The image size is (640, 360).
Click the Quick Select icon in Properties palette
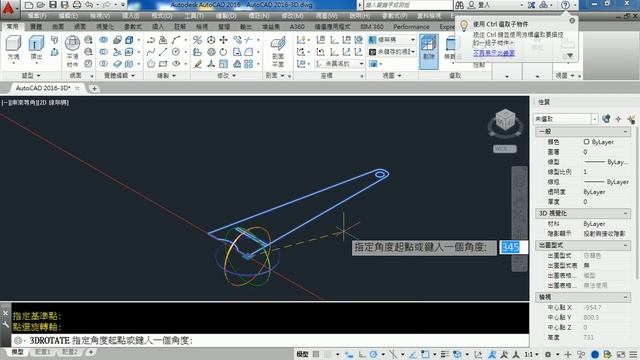point(631,119)
